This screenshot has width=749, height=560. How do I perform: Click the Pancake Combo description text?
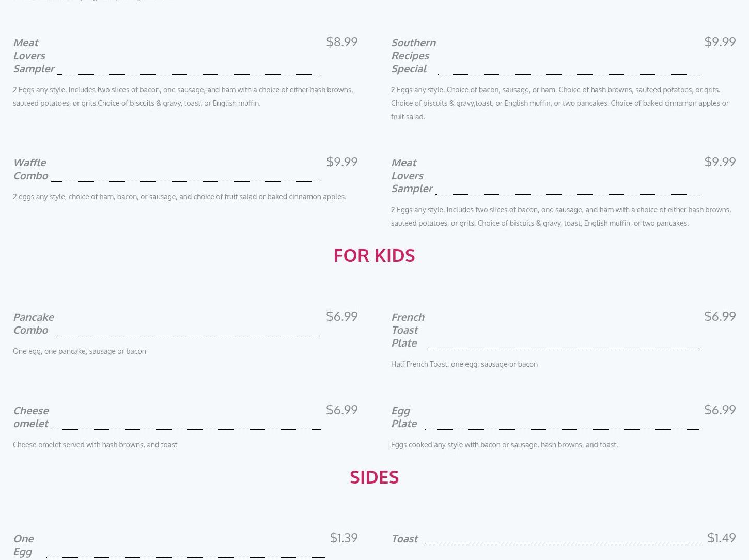(x=80, y=351)
